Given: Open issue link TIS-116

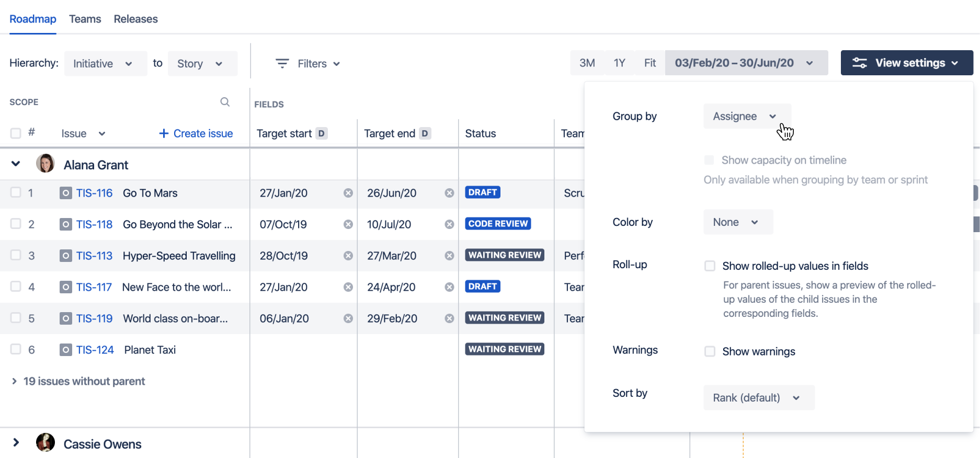Looking at the screenshot, I should (x=94, y=193).
